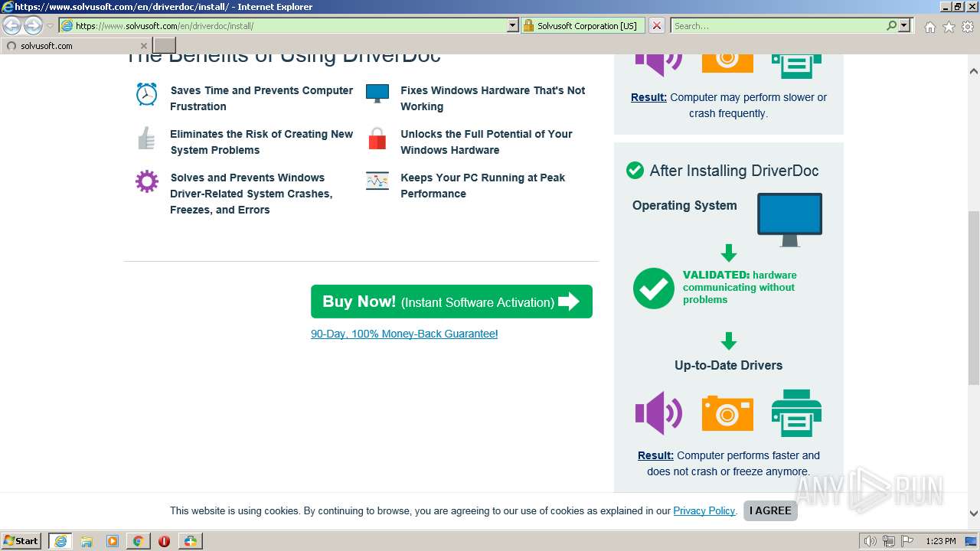The image size is (980, 551).
Task: Click the Result label in the upper panel
Action: [x=648, y=97]
